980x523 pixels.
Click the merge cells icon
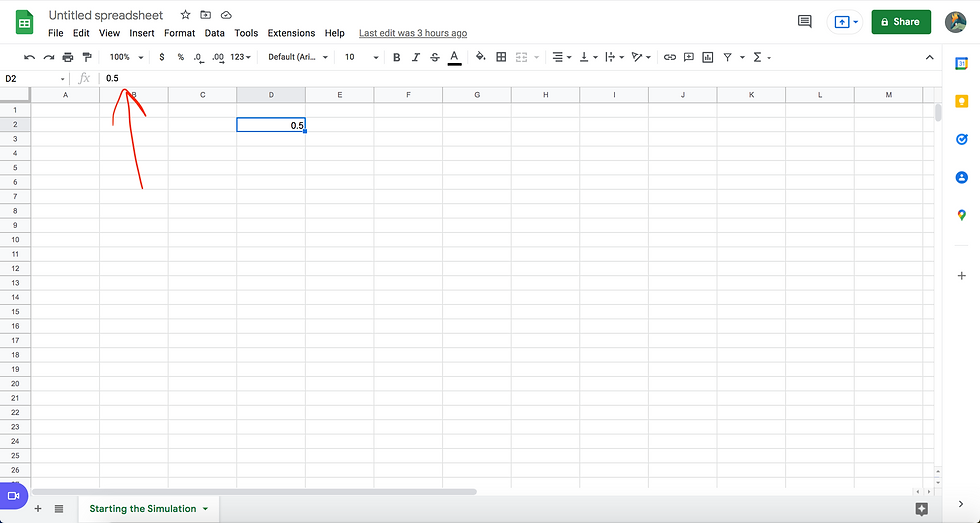tap(521, 57)
